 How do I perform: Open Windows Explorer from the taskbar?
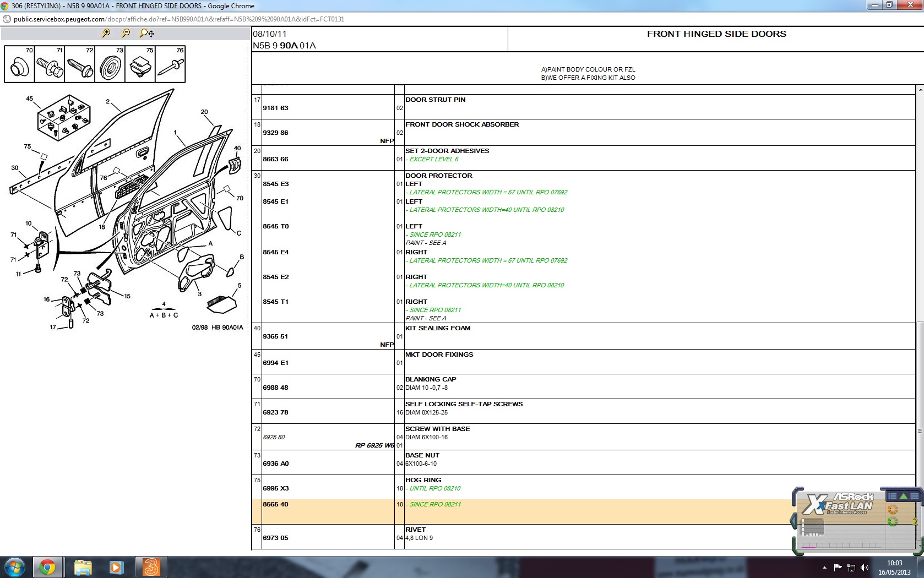click(83, 567)
